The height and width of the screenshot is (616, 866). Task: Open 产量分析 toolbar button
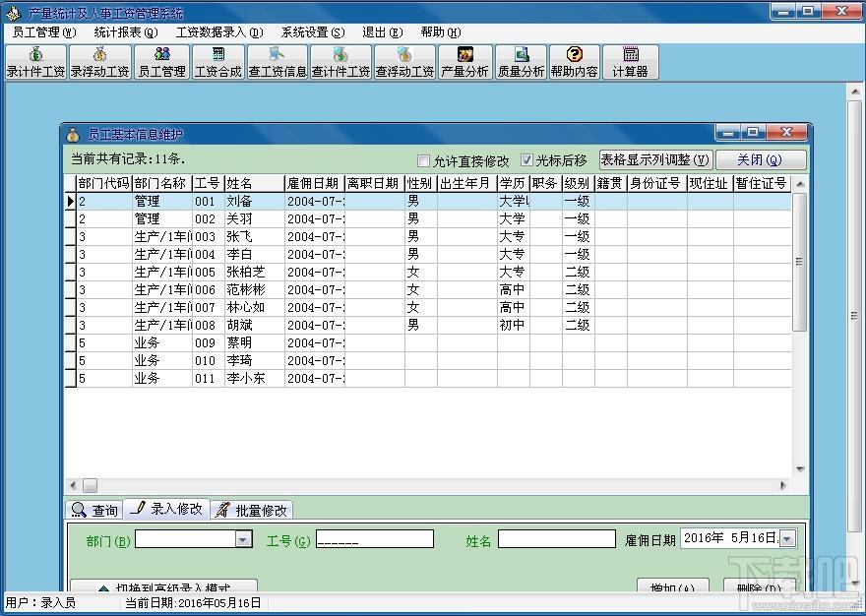pyautogui.click(x=464, y=62)
